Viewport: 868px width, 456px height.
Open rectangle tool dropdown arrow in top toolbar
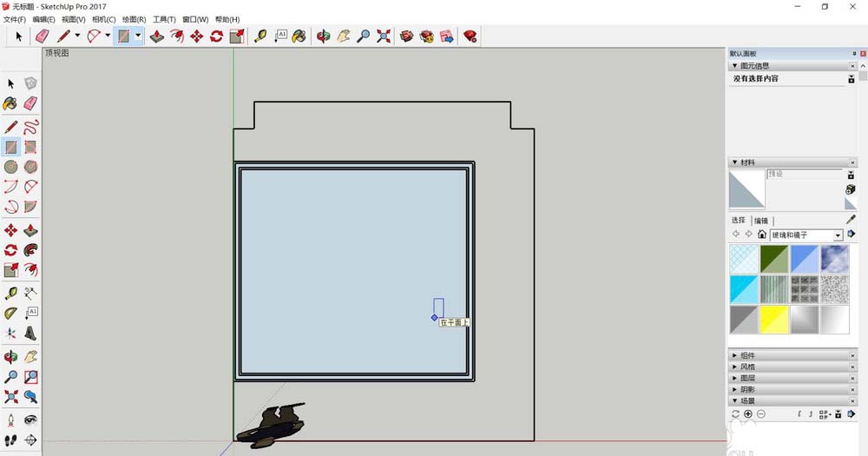point(138,36)
